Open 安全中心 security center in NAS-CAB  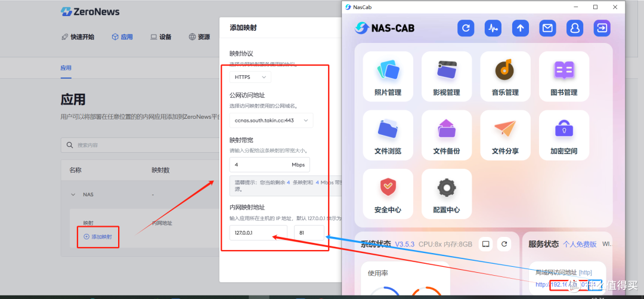(x=388, y=194)
